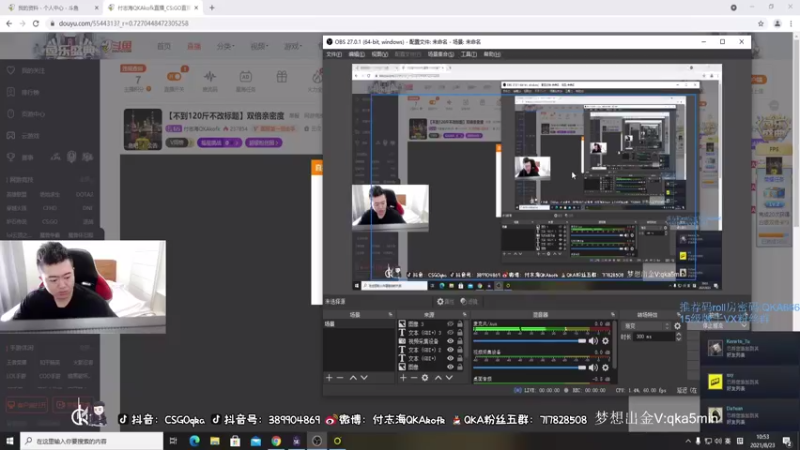Mute the 视频采集设备 mixer channel
This screenshot has height=450, width=800.
pos(593,367)
